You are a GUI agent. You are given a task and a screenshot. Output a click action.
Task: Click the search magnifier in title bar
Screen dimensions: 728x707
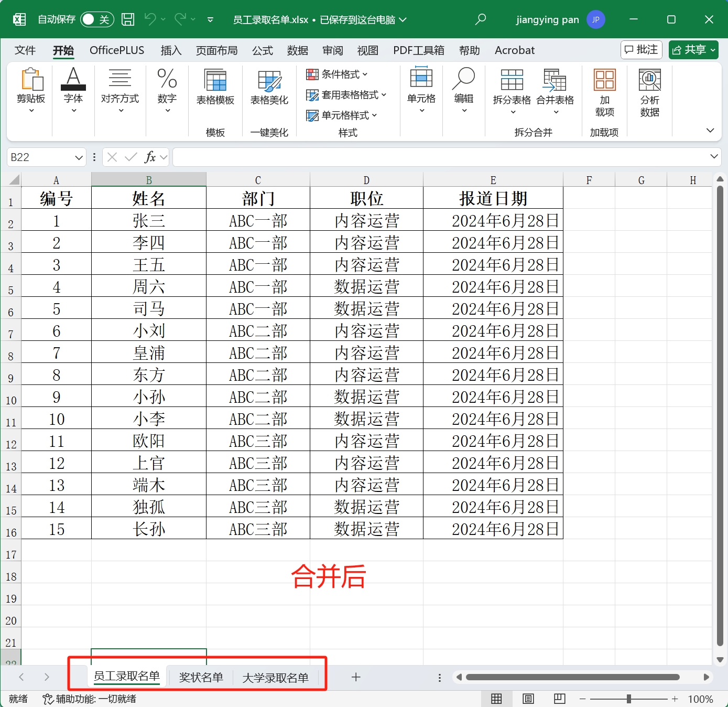pos(480,19)
